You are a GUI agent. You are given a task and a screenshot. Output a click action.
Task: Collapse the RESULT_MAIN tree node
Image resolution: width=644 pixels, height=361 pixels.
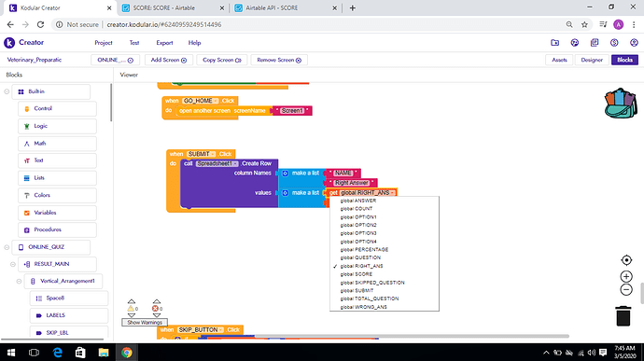(x=13, y=264)
